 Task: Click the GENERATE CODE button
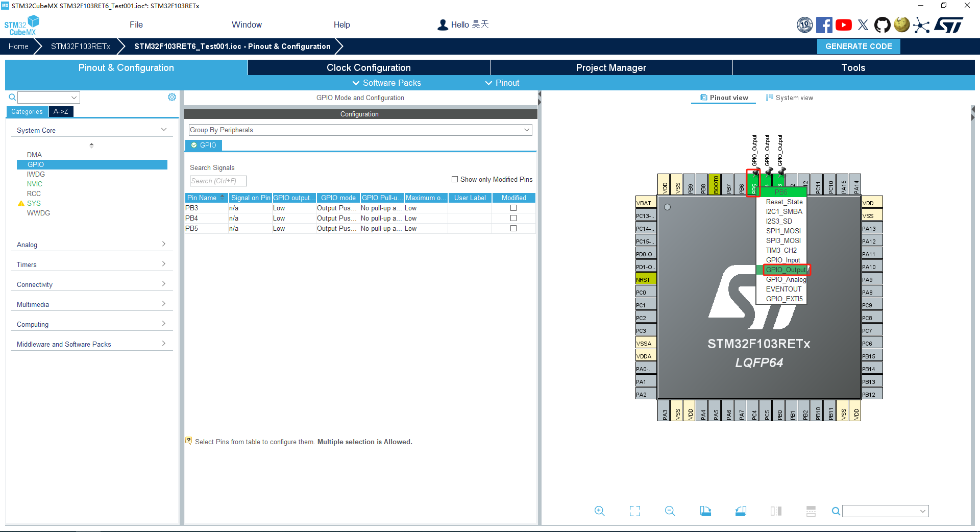coord(859,46)
